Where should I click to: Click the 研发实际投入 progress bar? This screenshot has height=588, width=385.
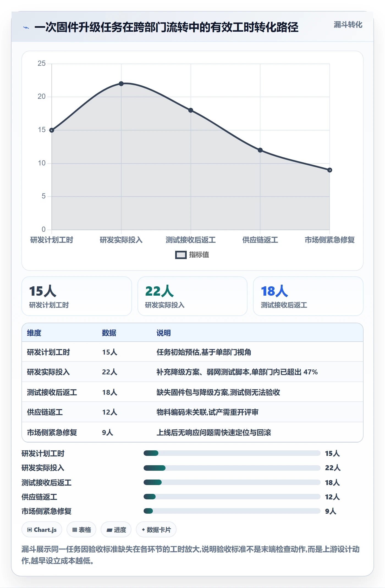(232, 468)
